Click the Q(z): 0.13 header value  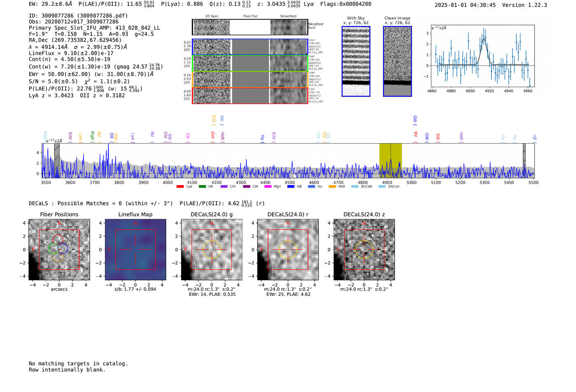click(x=230, y=4)
